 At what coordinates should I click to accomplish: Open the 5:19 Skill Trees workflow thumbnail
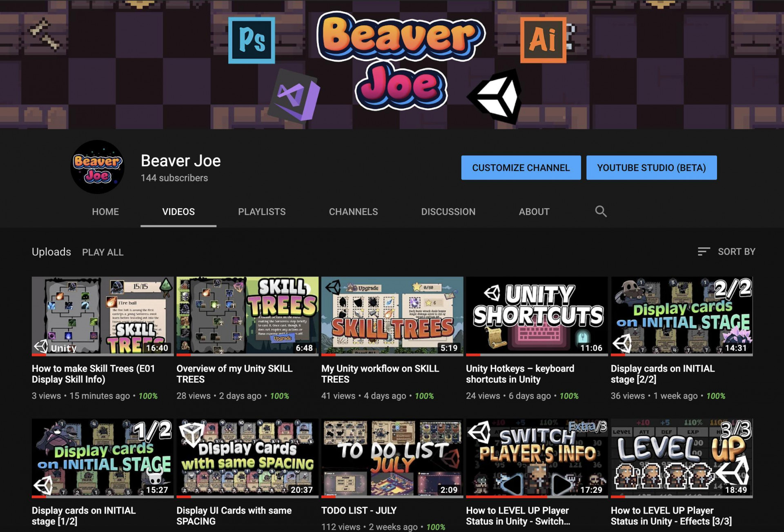(x=392, y=316)
